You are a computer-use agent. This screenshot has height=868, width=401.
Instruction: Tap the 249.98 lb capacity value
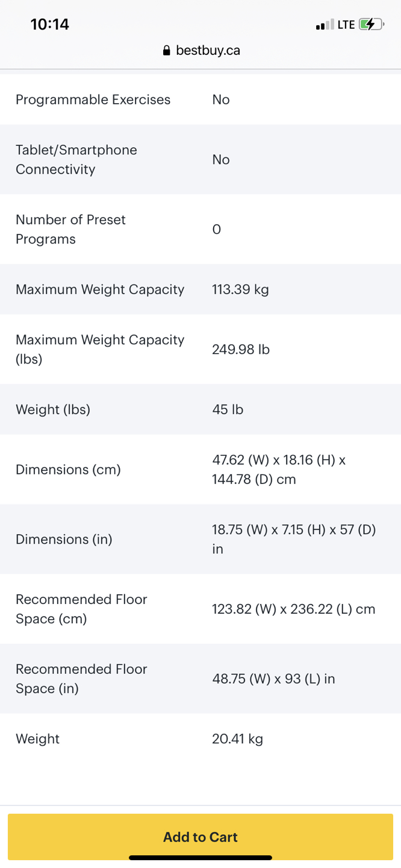coord(241,350)
